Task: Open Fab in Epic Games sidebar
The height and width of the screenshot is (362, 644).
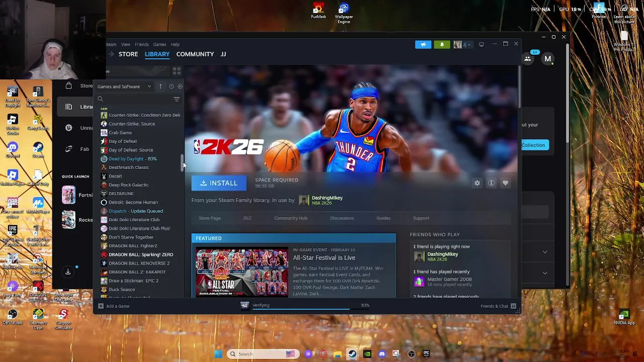Action: (x=78, y=149)
